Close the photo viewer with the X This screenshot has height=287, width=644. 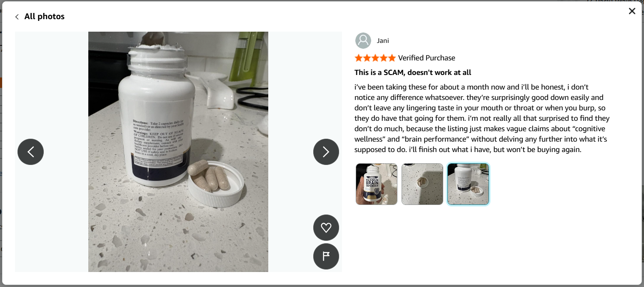[x=632, y=11]
